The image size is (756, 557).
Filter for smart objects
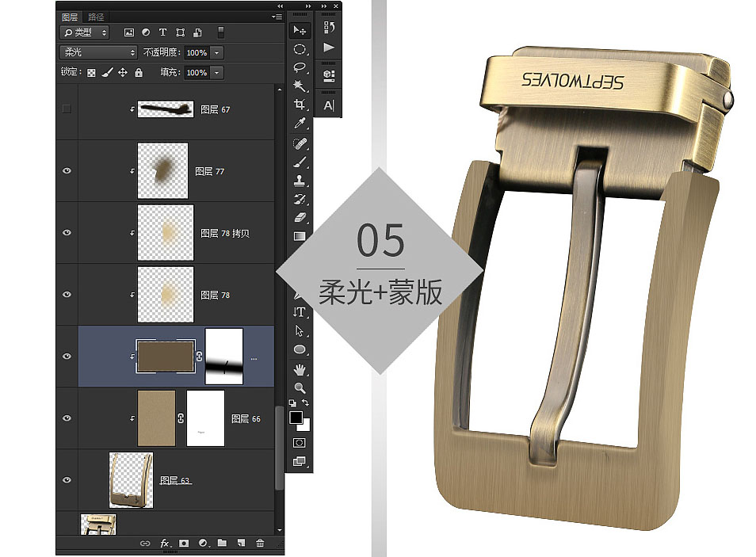[197, 32]
